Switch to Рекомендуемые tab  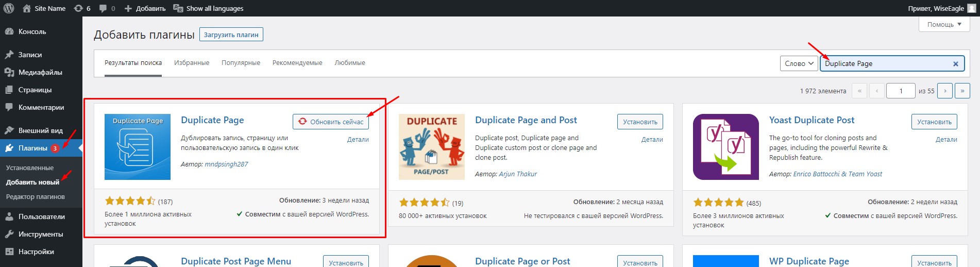pyautogui.click(x=297, y=63)
